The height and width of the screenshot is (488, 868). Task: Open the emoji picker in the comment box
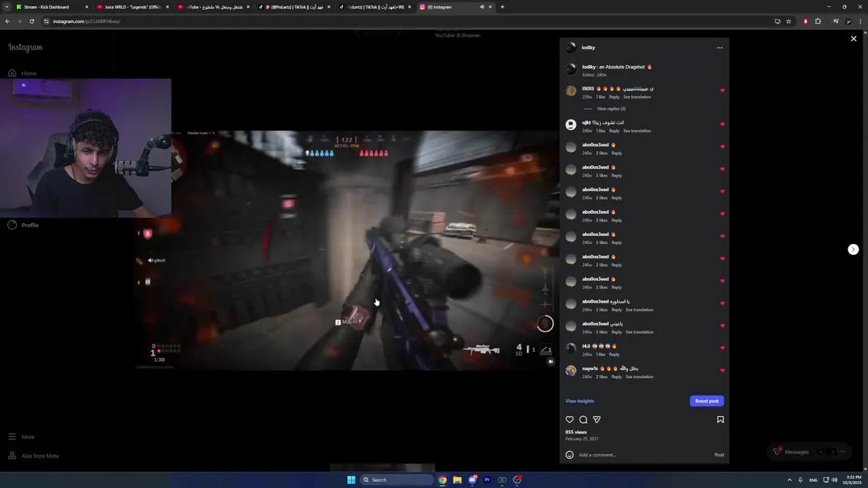pos(570,455)
